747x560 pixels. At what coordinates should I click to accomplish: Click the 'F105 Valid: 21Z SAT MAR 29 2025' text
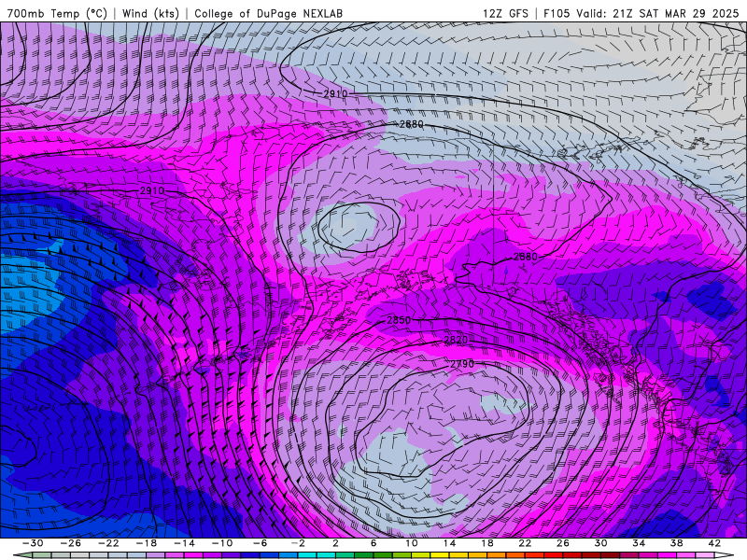pos(641,13)
